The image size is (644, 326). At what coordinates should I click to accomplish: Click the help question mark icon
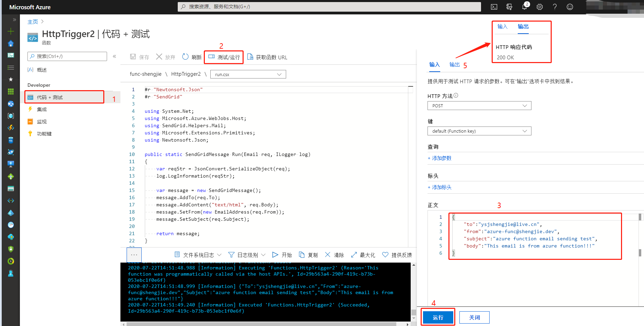(555, 7)
